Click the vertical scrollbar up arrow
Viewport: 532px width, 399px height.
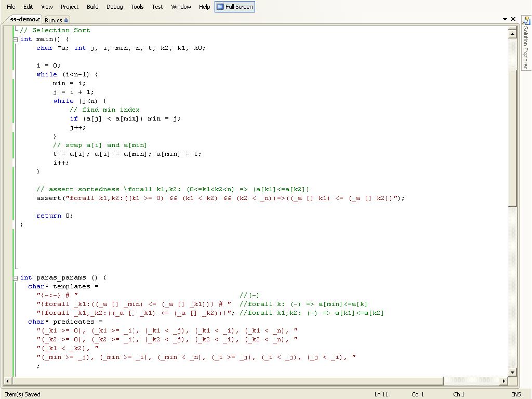point(512,34)
